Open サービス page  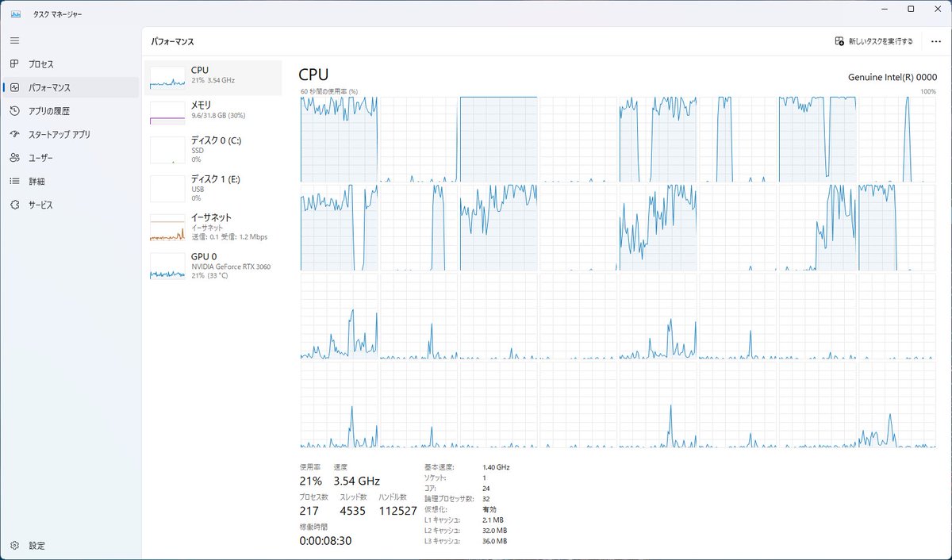coord(71,205)
